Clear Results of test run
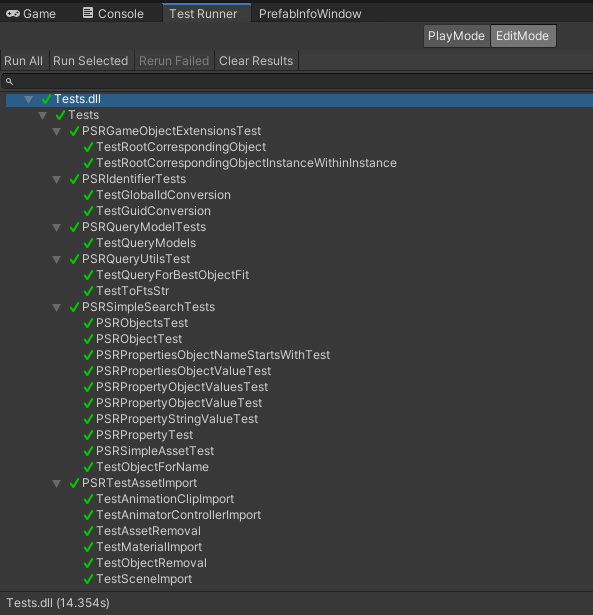The image size is (593, 615). pyautogui.click(x=256, y=61)
